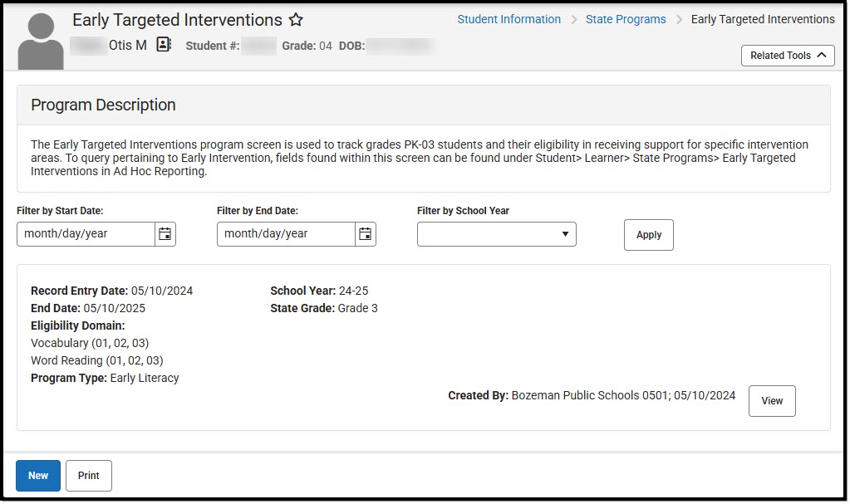Click the Related Tools button
This screenshot has width=850, height=504.
[781, 55]
